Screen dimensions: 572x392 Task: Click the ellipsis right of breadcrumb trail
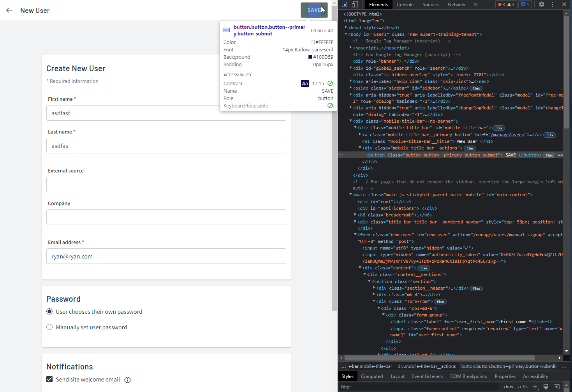pyautogui.click(x=564, y=367)
